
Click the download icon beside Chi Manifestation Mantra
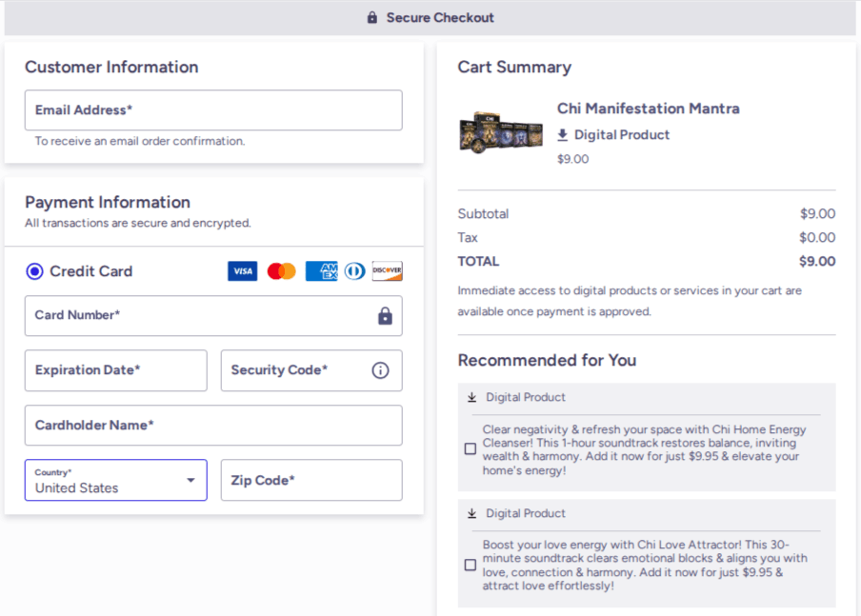(x=563, y=135)
